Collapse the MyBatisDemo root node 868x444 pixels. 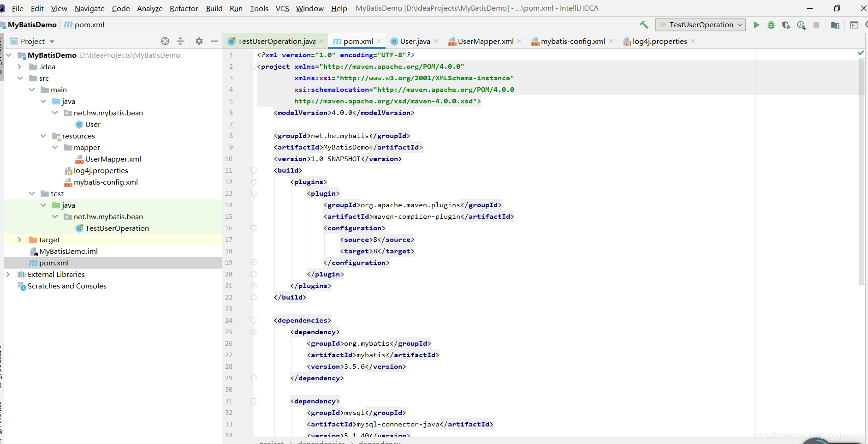[9, 55]
